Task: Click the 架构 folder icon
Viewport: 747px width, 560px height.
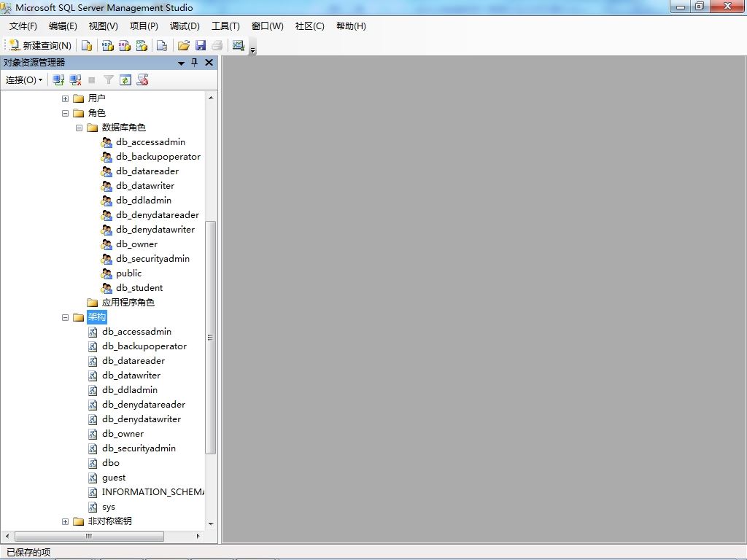Action: [79, 317]
